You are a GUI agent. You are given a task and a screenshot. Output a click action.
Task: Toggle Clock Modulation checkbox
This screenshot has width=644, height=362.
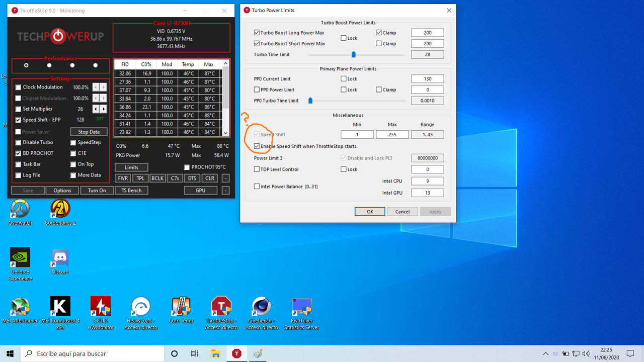tap(19, 87)
